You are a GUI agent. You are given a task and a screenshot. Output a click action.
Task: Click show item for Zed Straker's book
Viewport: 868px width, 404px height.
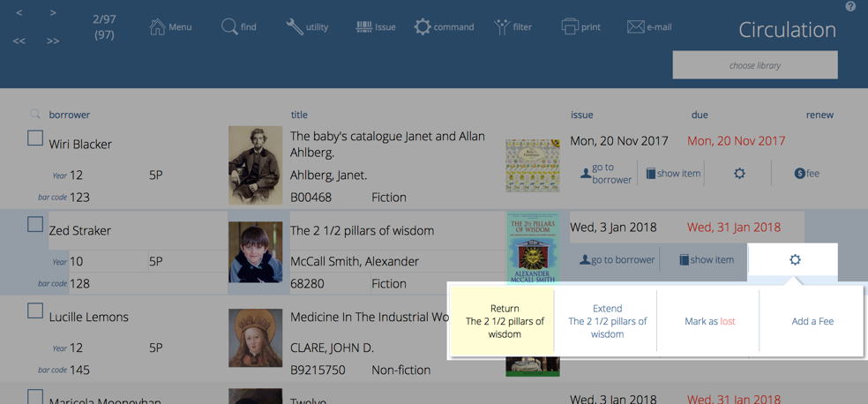click(706, 260)
